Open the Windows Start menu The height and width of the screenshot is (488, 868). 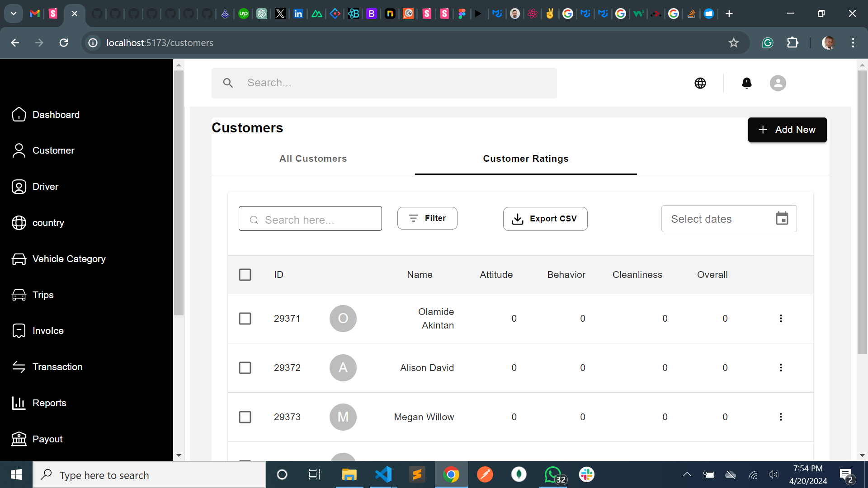tap(16, 474)
